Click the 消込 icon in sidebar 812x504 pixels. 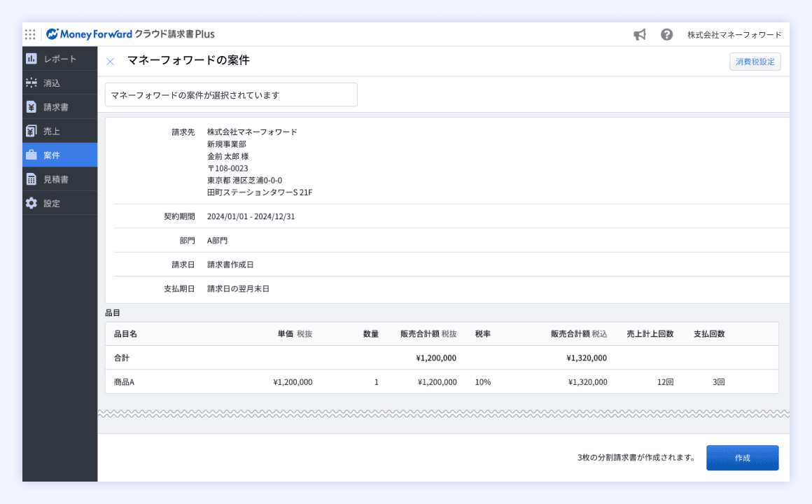pyautogui.click(x=31, y=83)
